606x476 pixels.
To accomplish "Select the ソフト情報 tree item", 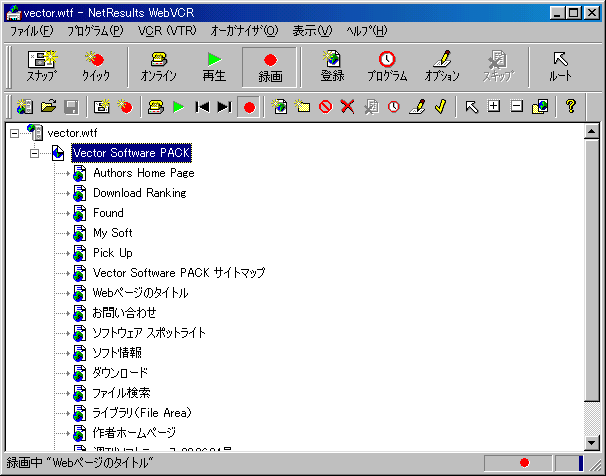I will click(x=117, y=353).
